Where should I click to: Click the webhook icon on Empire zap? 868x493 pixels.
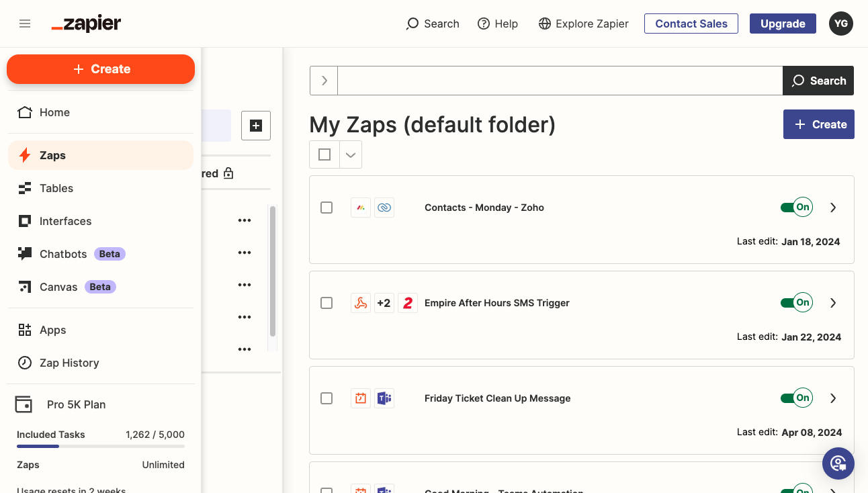pyautogui.click(x=361, y=303)
